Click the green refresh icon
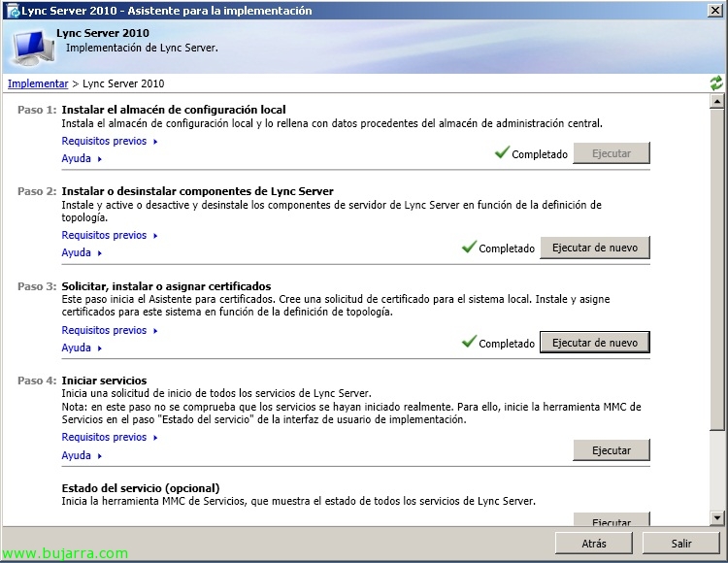 tap(716, 83)
